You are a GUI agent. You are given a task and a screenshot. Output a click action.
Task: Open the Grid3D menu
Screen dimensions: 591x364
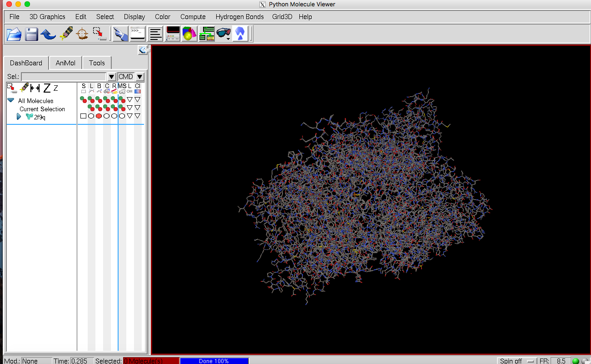pos(282,17)
